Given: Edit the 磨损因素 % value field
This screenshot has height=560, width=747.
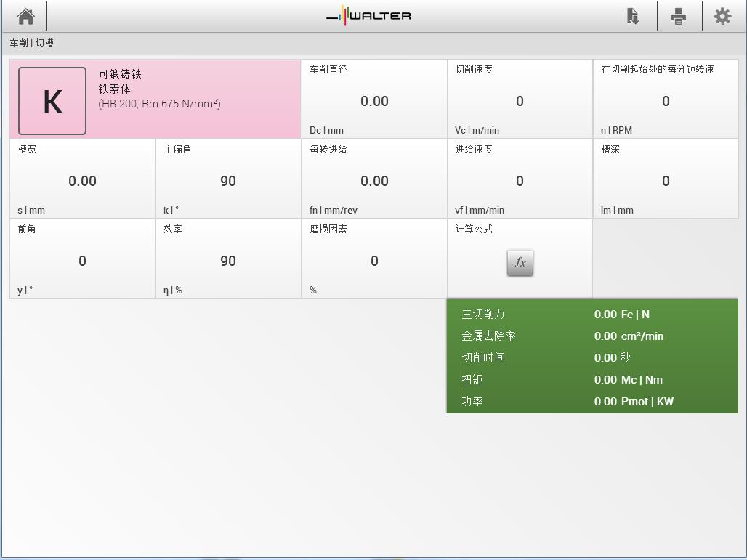Looking at the screenshot, I should coord(374,259).
